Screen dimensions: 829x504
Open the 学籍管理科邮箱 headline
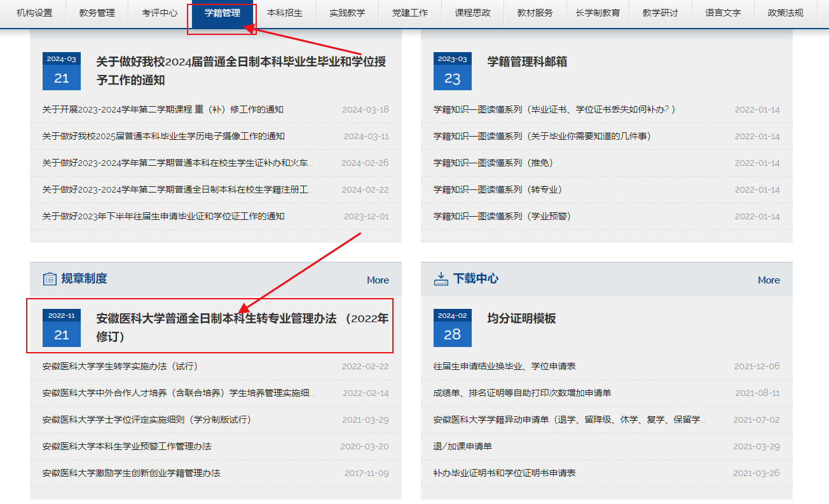click(527, 62)
